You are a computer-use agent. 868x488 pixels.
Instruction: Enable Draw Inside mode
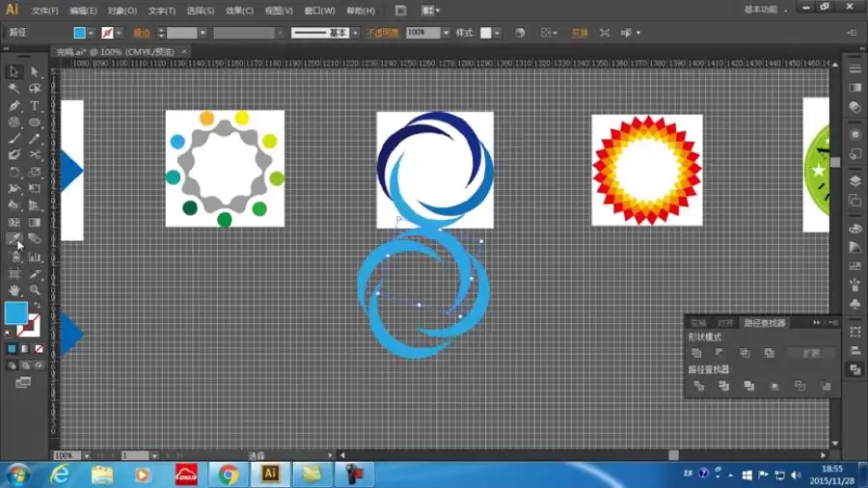39,366
